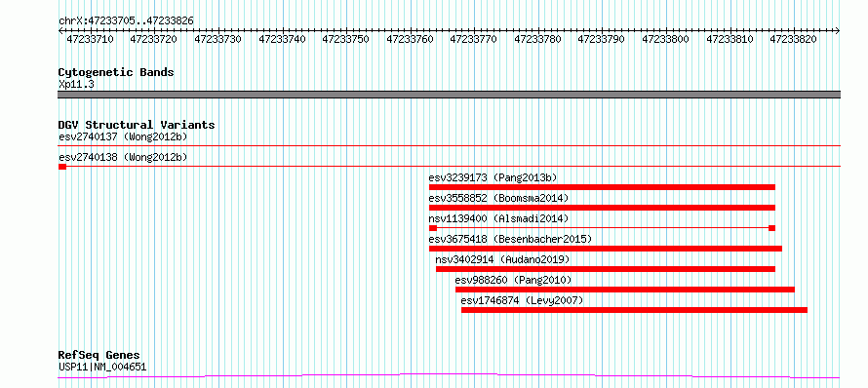868x388 pixels.
Task: Click the esv3239173 (Pang2013b) variant bar
Action: pyautogui.click(x=602, y=187)
